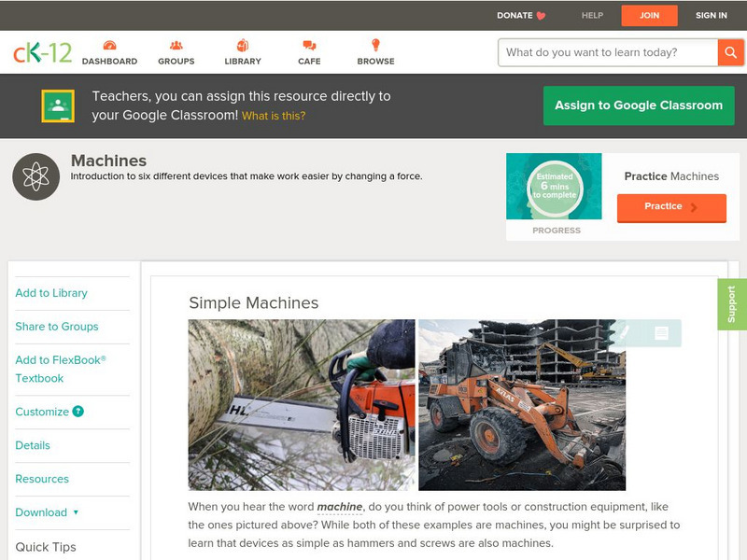Click the Customize help question mark icon
Screen dimensions: 747x560
point(78,412)
